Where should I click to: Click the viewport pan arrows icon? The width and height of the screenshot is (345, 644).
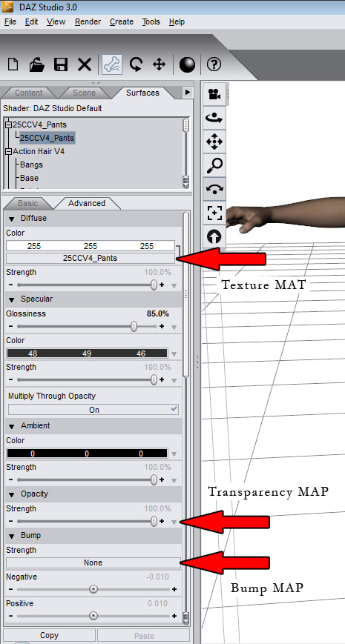214,142
